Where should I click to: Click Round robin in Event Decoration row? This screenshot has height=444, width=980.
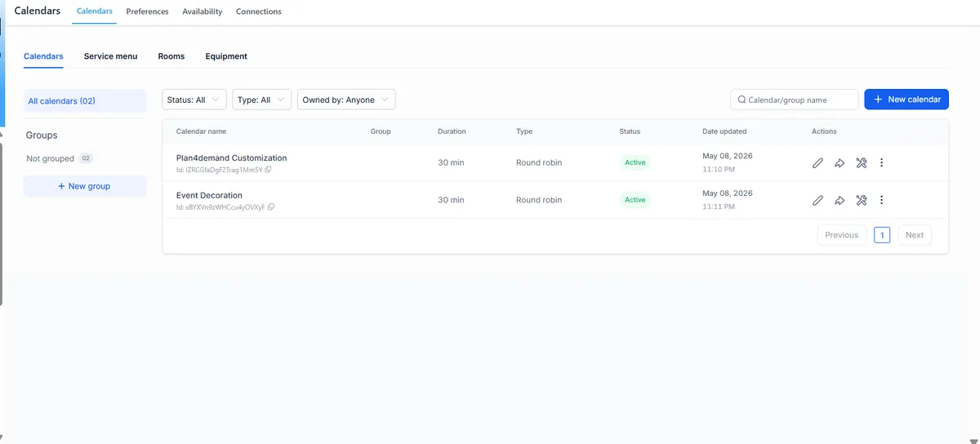(539, 200)
